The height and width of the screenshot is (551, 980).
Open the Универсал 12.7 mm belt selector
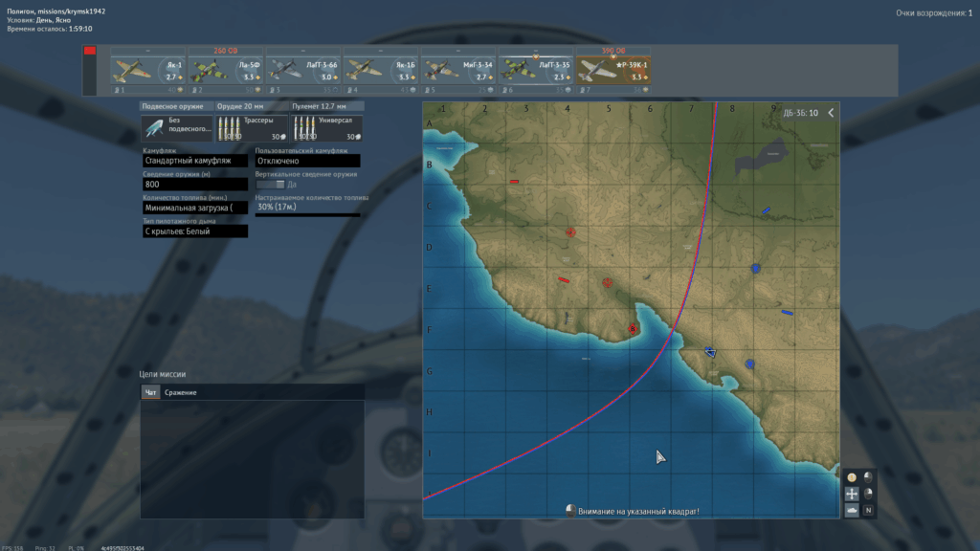[327, 127]
